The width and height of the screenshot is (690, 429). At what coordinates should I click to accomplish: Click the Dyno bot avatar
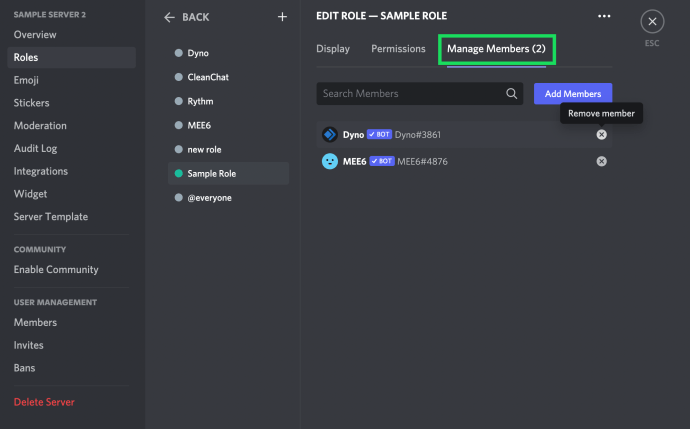click(x=329, y=134)
